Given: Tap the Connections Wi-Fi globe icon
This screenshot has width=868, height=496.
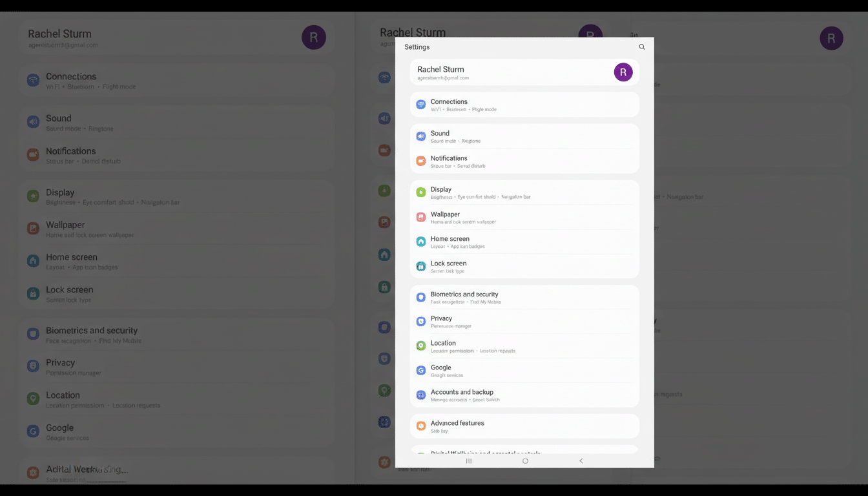Looking at the screenshot, I should click(420, 104).
